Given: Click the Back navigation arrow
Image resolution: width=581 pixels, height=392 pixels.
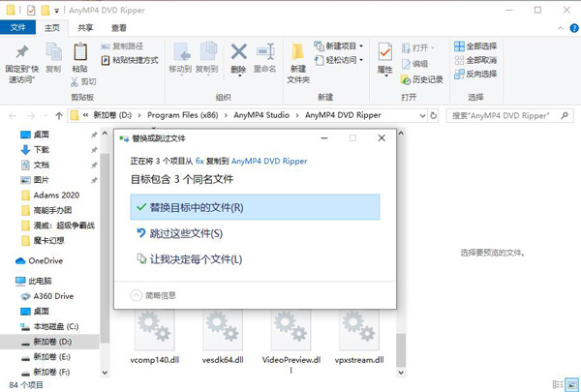Looking at the screenshot, I should point(13,116).
